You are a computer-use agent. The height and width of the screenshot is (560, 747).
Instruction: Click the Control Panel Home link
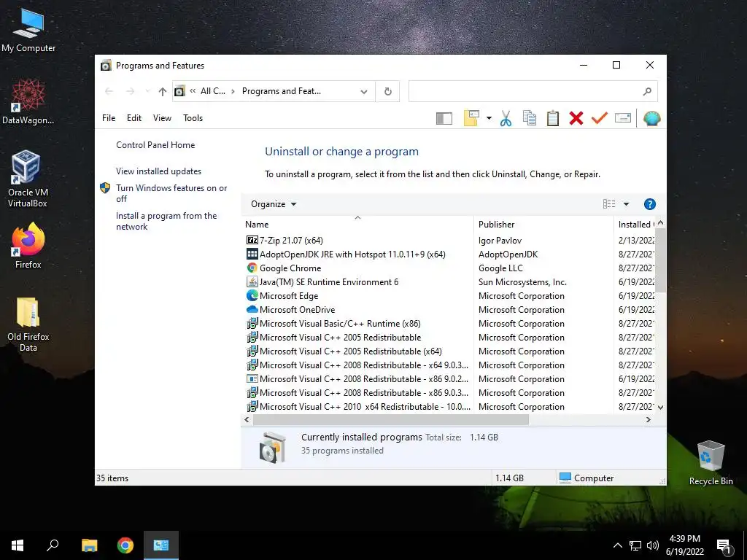pyautogui.click(x=155, y=145)
